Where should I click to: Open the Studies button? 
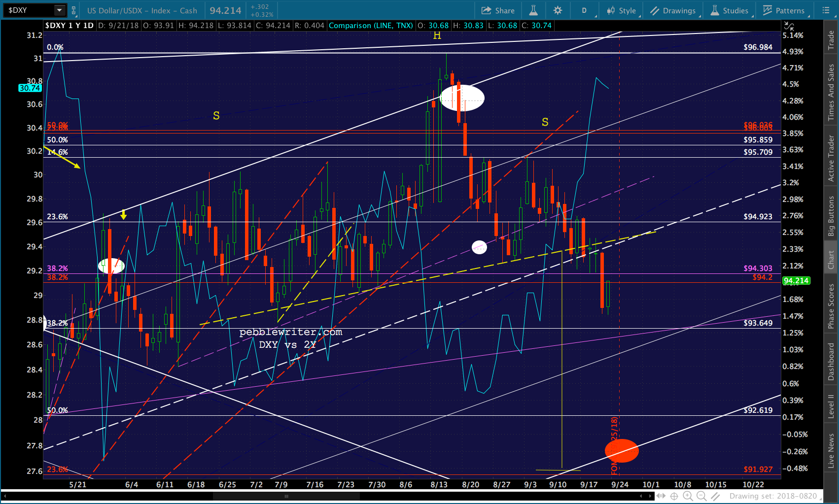point(730,10)
